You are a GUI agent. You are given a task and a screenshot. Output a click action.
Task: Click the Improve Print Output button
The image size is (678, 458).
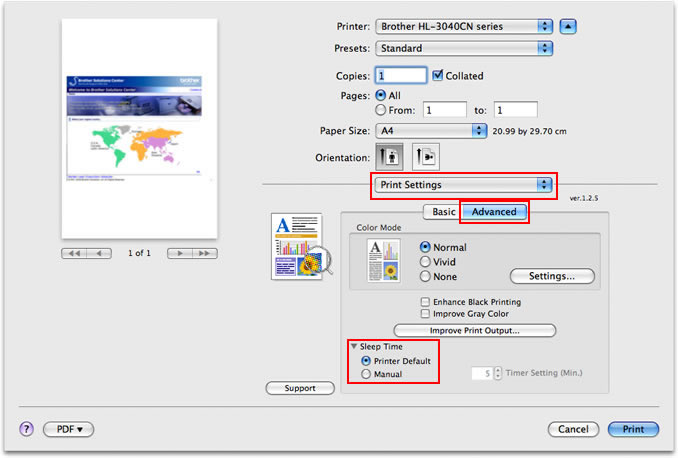click(x=474, y=330)
